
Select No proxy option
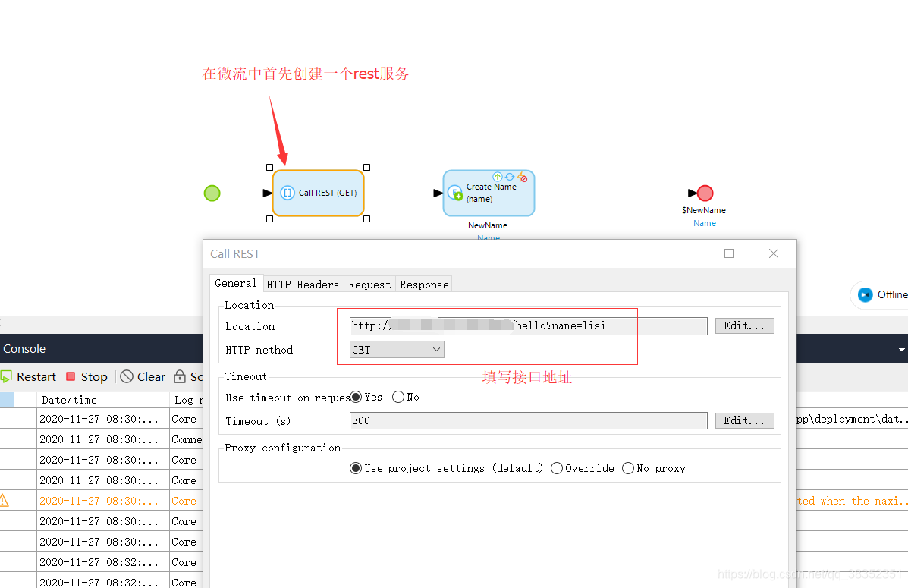[x=628, y=468]
